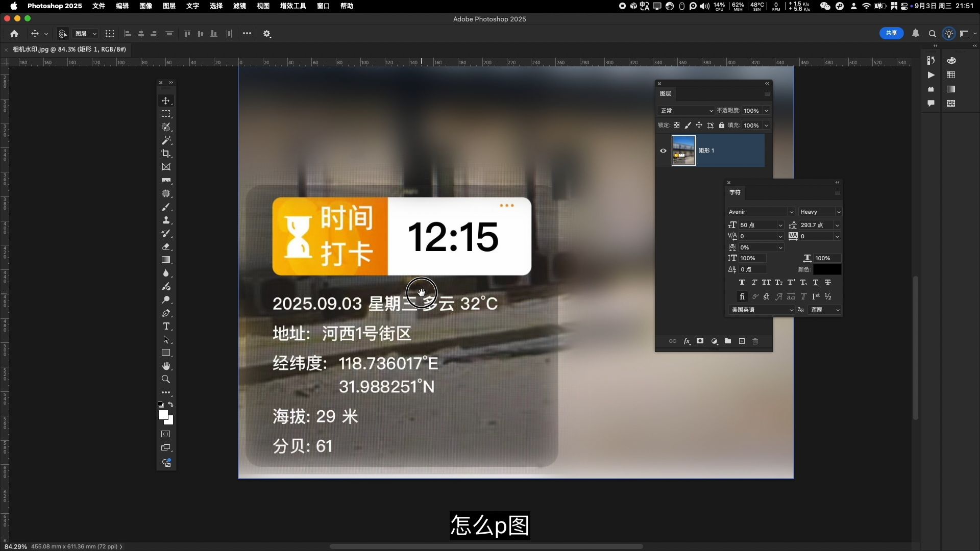This screenshot has height=551, width=980.
Task: Select the Eraser tool
Action: [166, 247]
